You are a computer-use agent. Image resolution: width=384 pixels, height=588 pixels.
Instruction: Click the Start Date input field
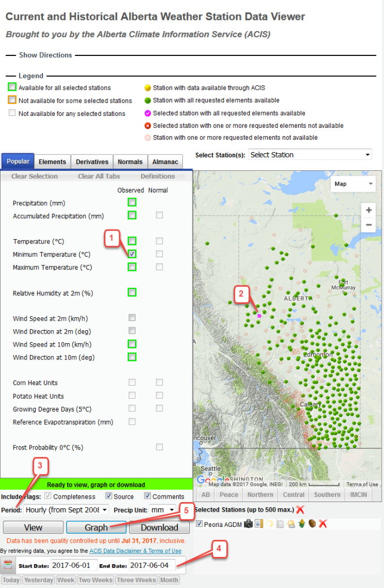[x=73, y=565]
